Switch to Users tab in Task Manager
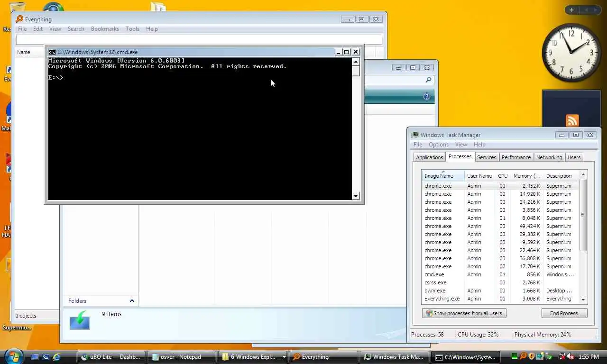 tap(574, 157)
